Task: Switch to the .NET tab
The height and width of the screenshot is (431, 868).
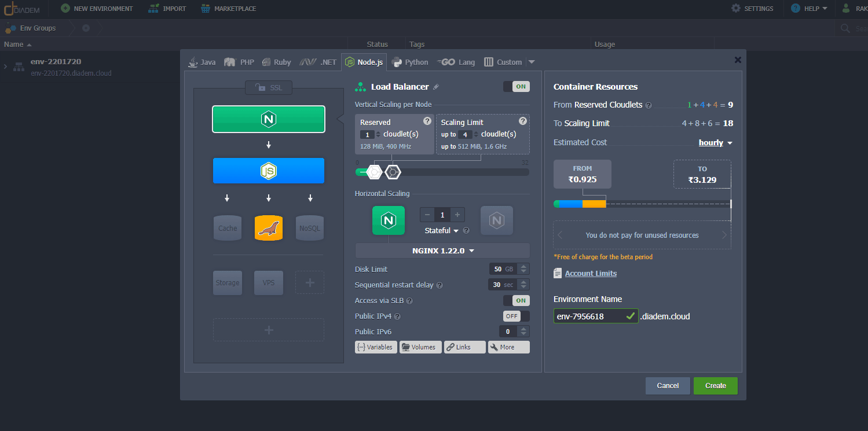Action: (x=318, y=62)
